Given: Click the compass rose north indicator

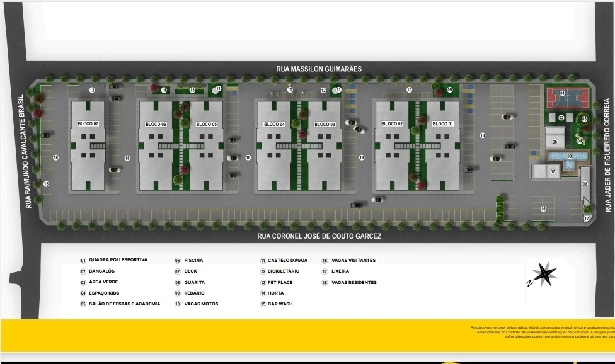Looking at the screenshot, I should click(x=542, y=275).
